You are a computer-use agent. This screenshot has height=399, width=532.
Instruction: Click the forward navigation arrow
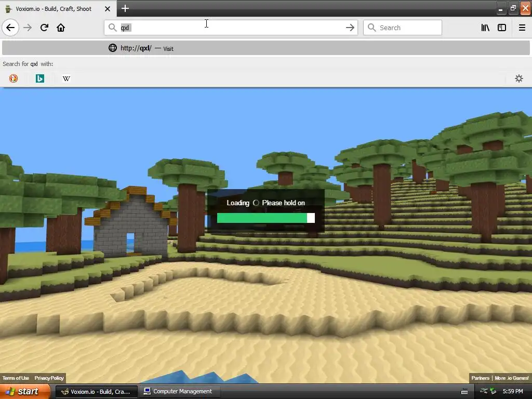pyautogui.click(x=28, y=28)
